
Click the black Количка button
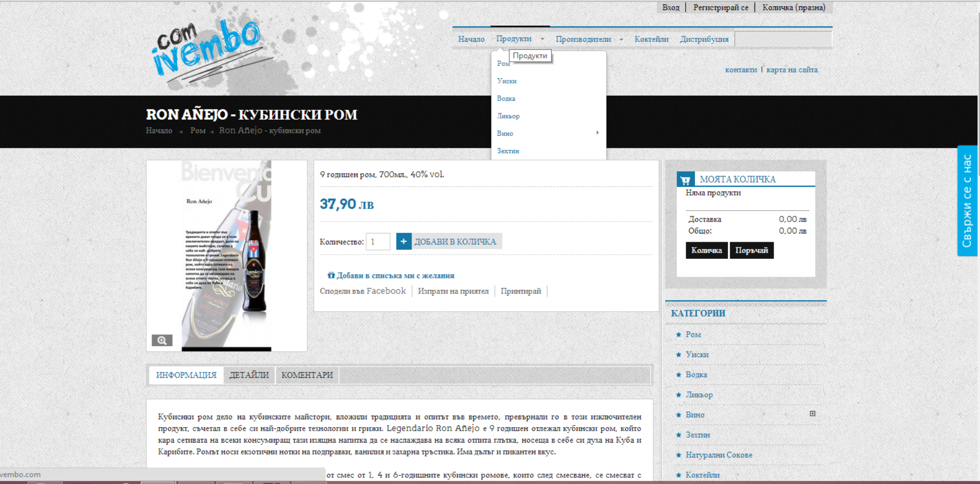click(706, 250)
